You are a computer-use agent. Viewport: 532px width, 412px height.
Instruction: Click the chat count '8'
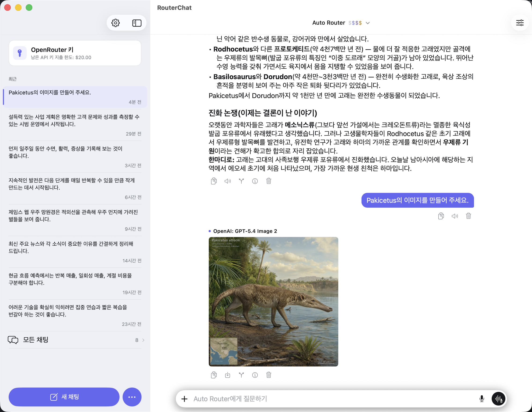pos(137,340)
